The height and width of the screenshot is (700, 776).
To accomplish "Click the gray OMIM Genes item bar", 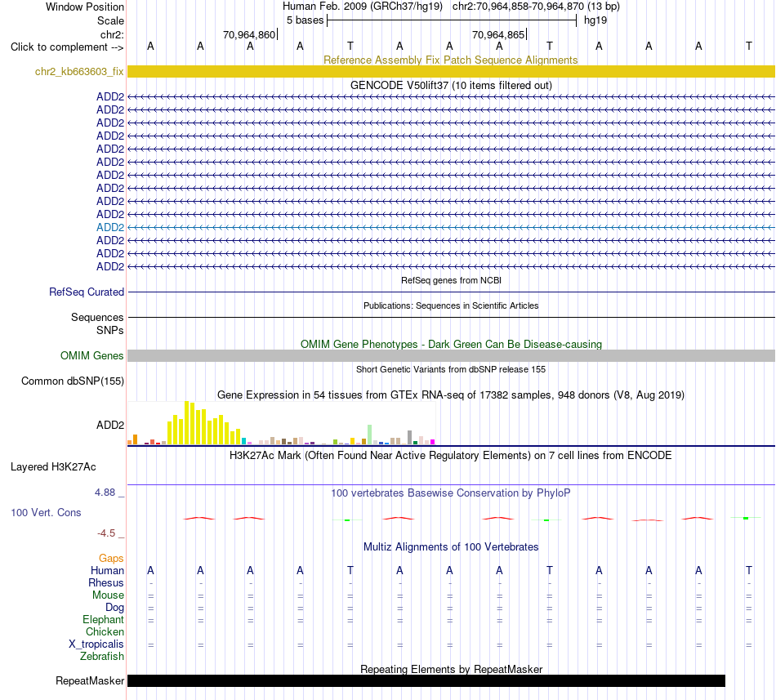I will (x=451, y=355).
